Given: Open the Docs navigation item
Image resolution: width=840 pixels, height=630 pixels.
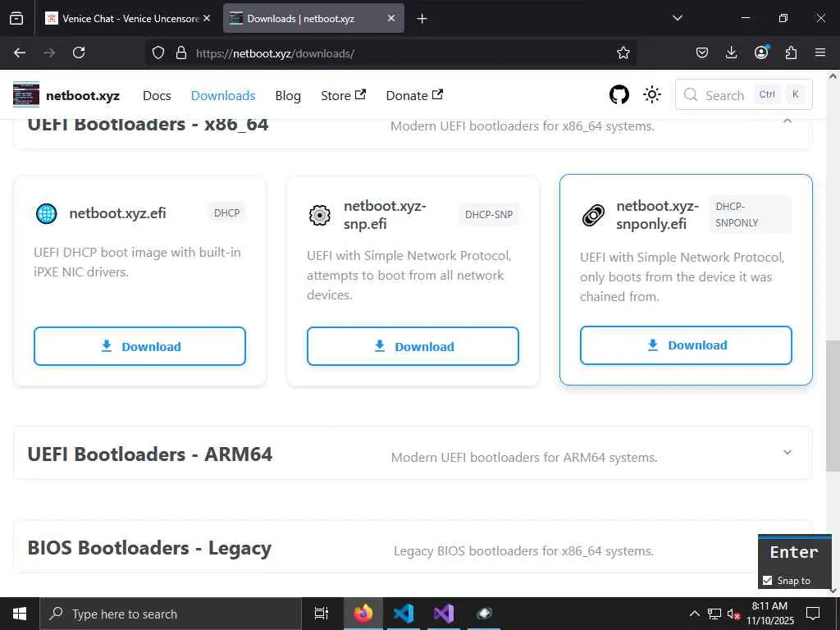Looking at the screenshot, I should [x=157, y=95].
